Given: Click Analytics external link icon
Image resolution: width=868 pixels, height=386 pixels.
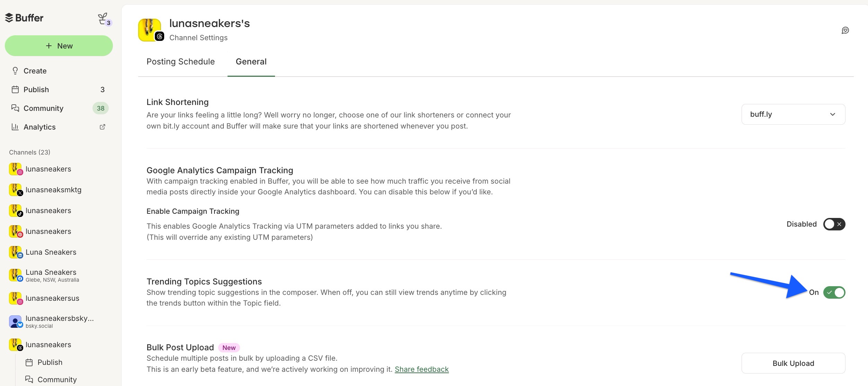Looking at the screenshot, I should (103, 127).
